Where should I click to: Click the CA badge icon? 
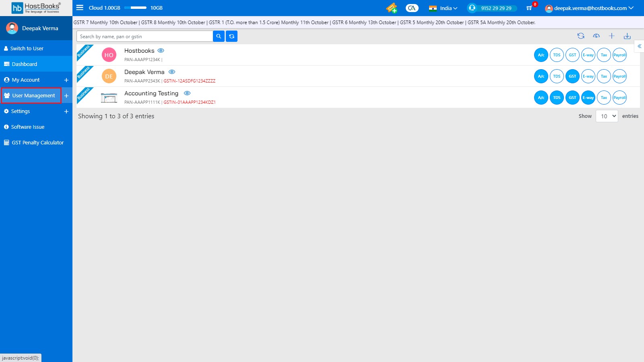click(412, 8)
